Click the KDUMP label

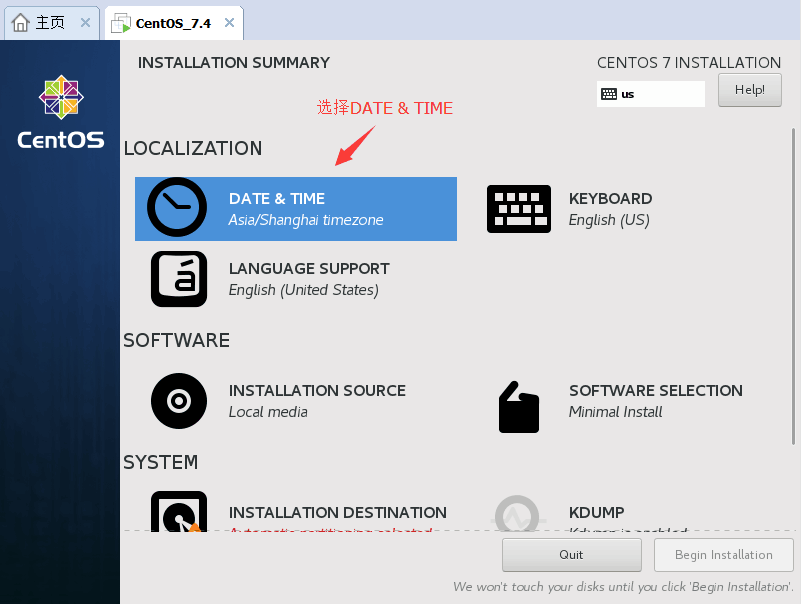pyautogui.click(x=596, y=512)
